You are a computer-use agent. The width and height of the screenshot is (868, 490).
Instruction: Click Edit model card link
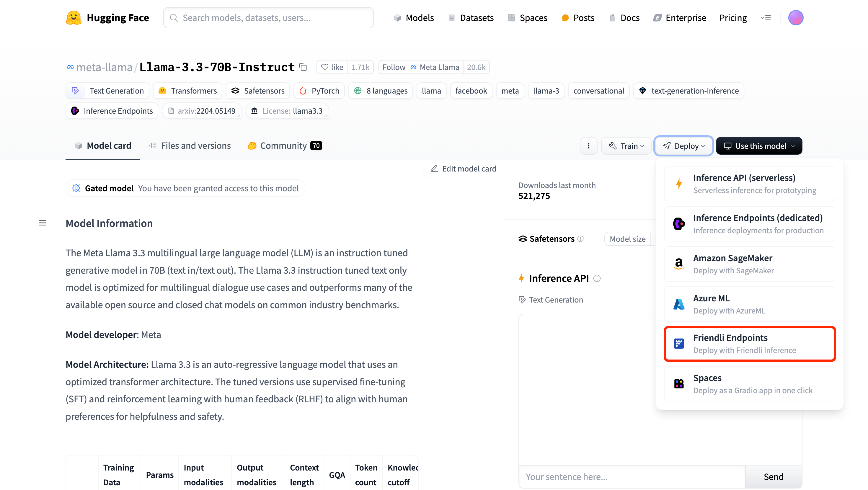click(x=463, y=169)
